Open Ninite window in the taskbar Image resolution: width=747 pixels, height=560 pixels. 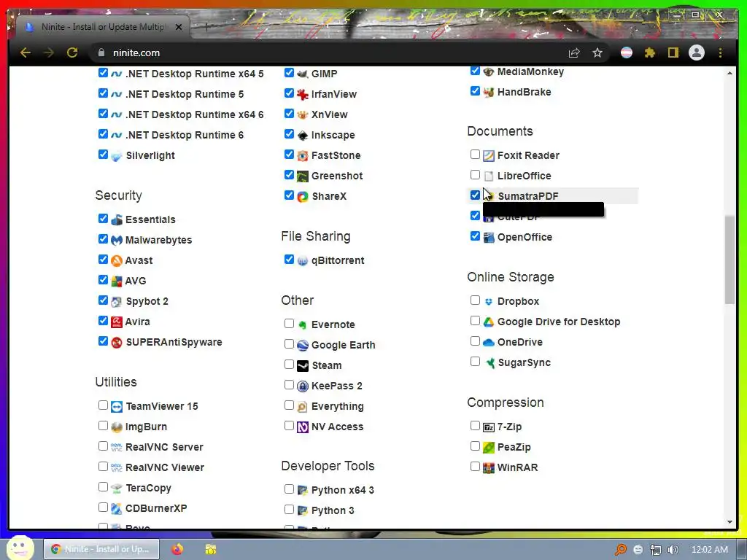coord(101,549)
